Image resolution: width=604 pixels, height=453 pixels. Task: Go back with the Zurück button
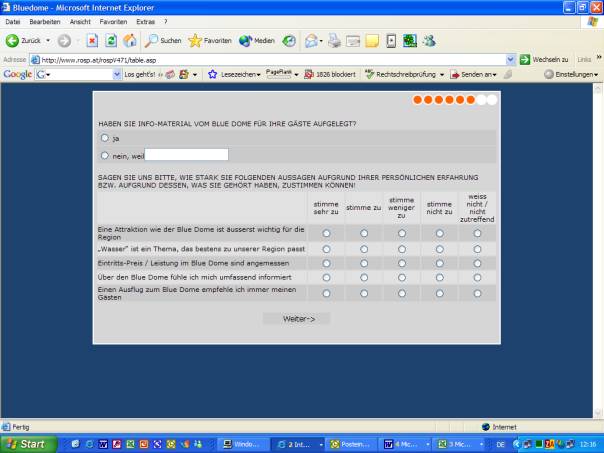(x=23, y=40)
